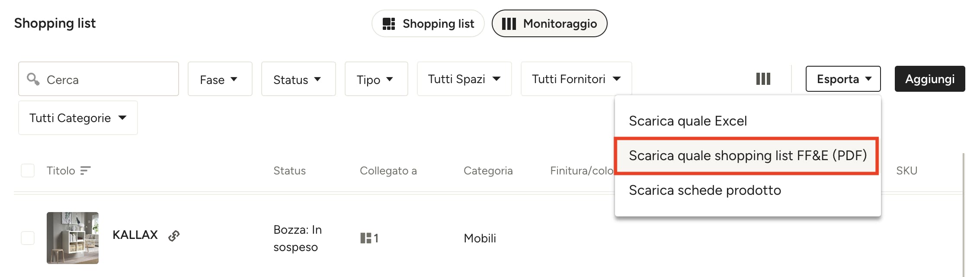The image size is (980, 277).
Task: Tick the select-all checkbox in the header
Action: (28, 171)
